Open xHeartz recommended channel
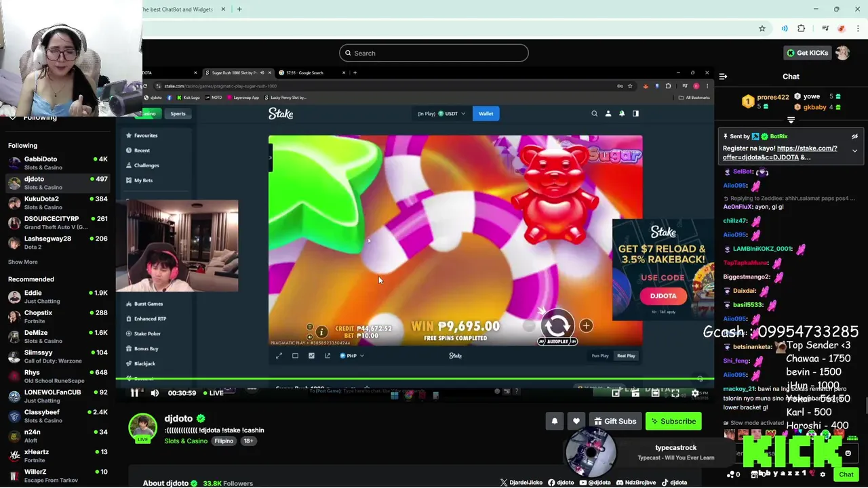Image resolution: width=868 pixels, height=488 pixels. [x=58, y=455]
